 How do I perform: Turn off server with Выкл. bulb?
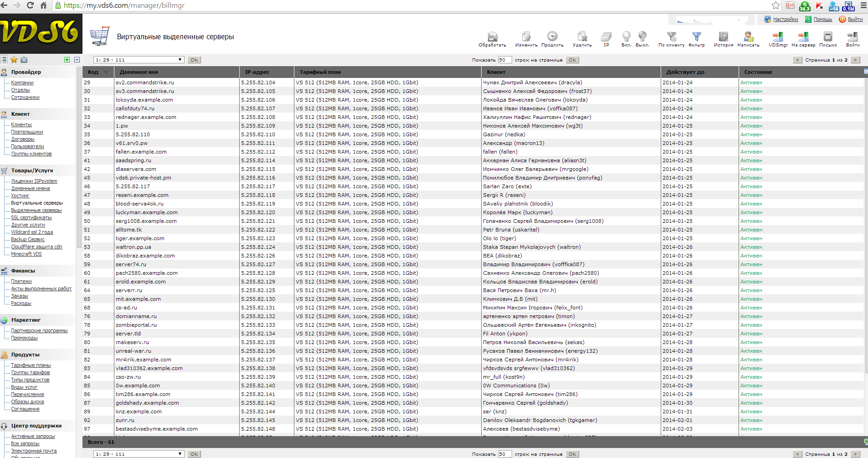(642, 37)
